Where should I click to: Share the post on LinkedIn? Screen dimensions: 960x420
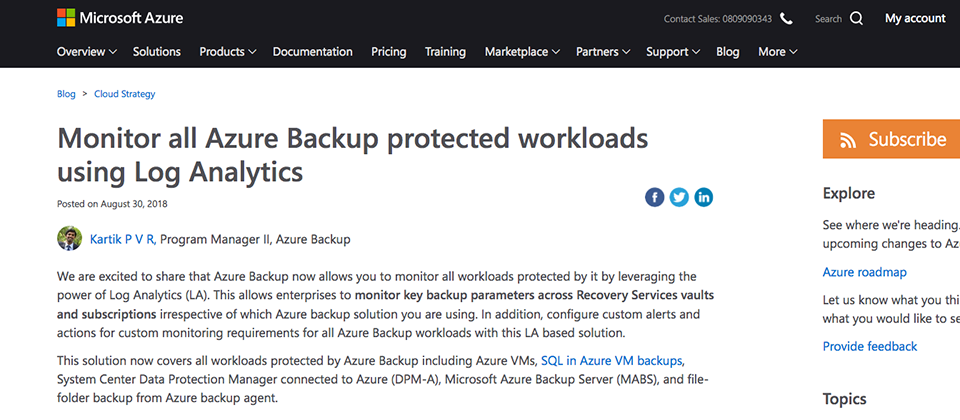click(x=703, y=197)
